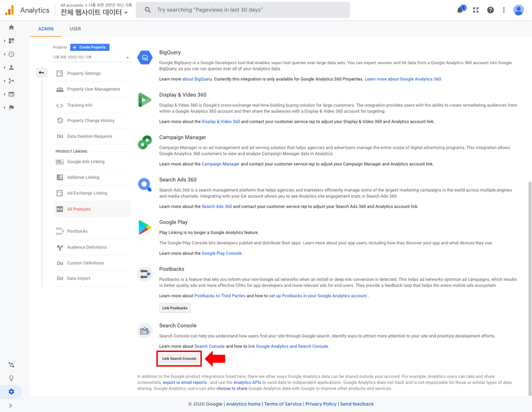532x412 pixels.
Task: Open Conversions flag icon in sidebar
Action: 11,108
